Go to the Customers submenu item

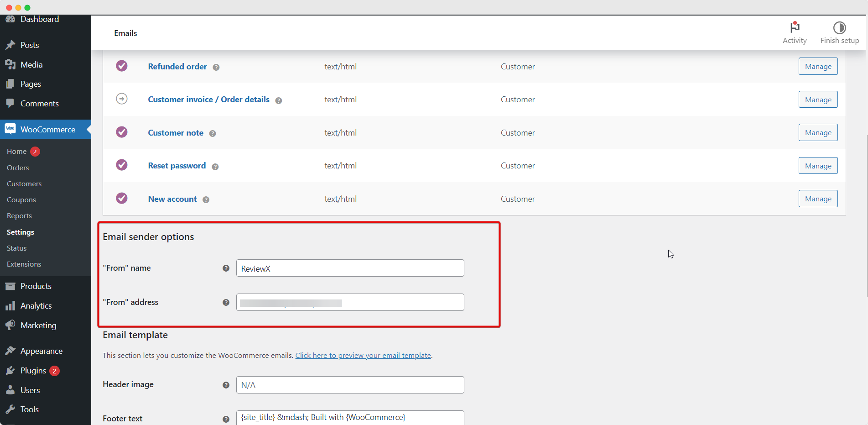[24, 184]
